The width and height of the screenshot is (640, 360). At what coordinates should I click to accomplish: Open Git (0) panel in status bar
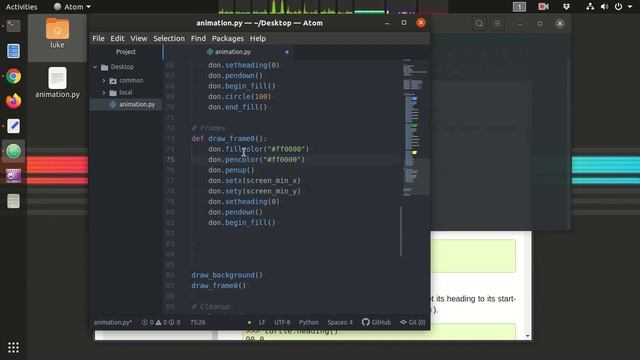pos(413,322)
